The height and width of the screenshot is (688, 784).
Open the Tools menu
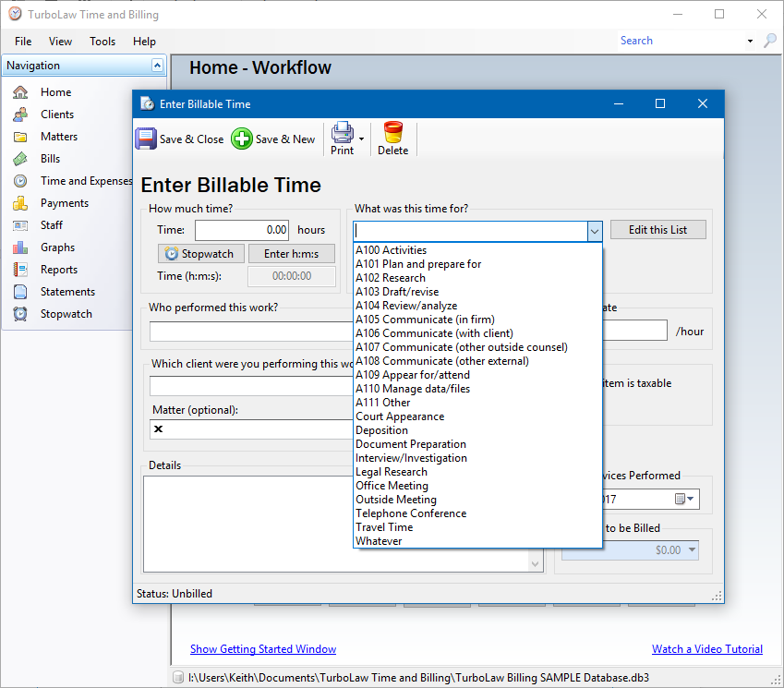point(103,42)
